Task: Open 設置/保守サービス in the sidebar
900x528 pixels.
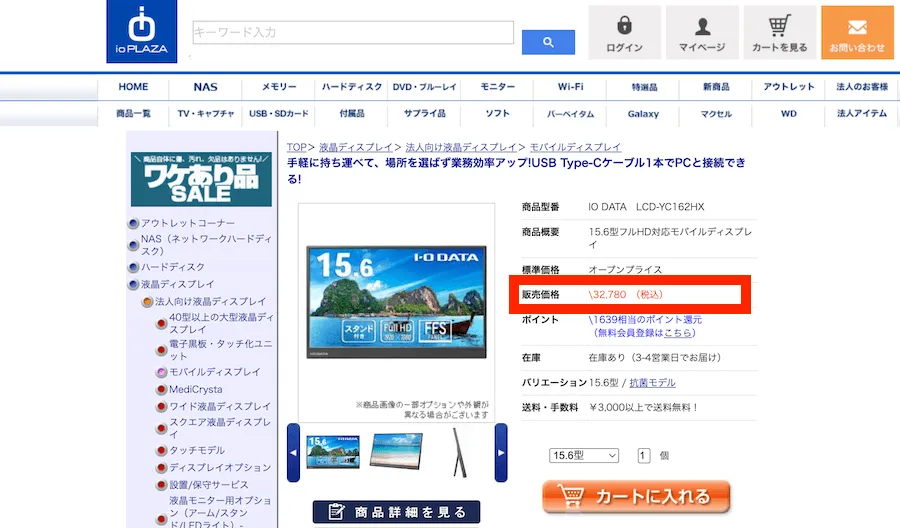Action: [x=209, y=485]
